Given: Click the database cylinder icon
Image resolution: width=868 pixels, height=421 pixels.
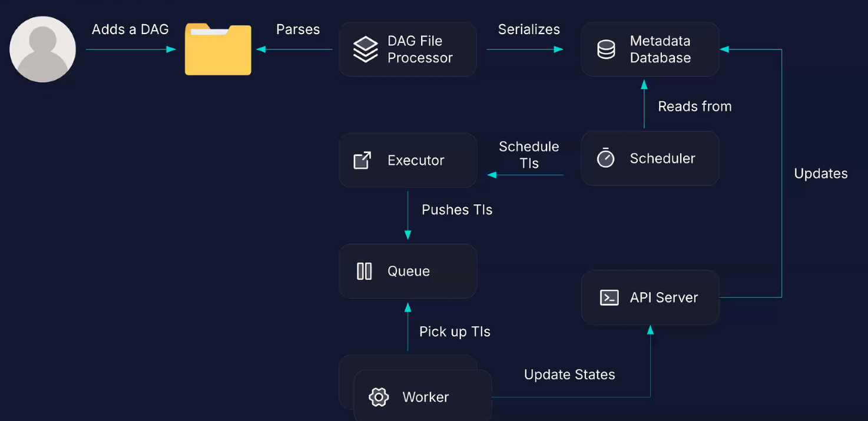Looking at the screenshot, I should pos(606,49).
